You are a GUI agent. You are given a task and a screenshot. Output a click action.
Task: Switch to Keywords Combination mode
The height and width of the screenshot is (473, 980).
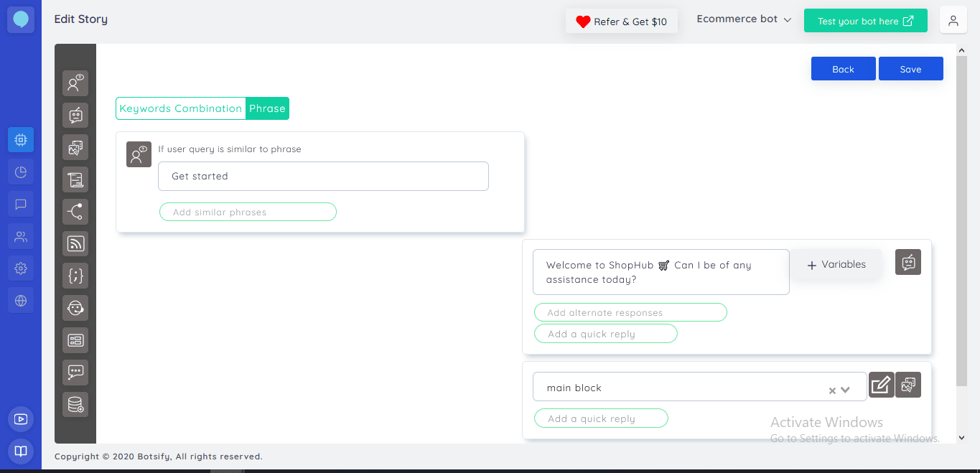(181, 108)
